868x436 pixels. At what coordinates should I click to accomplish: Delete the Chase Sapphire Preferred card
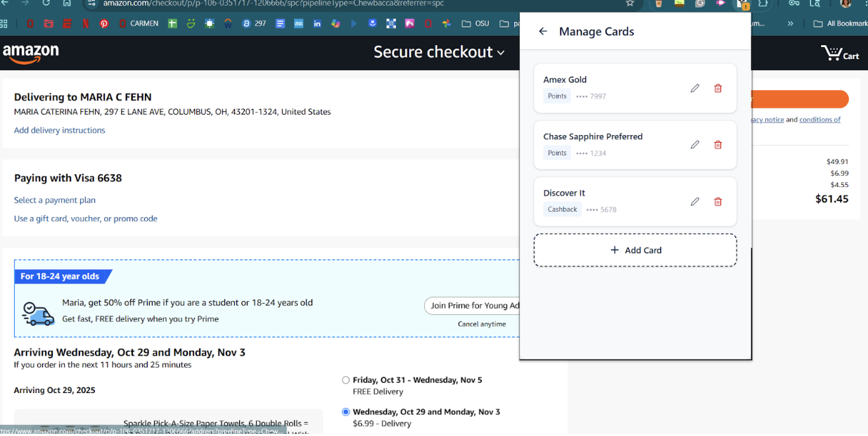717,145
